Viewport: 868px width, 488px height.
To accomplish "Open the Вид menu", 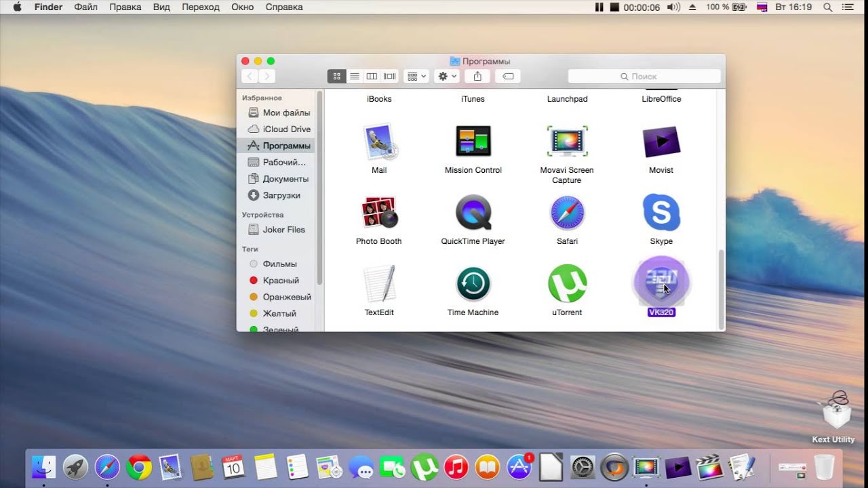I will click(161, 7).
